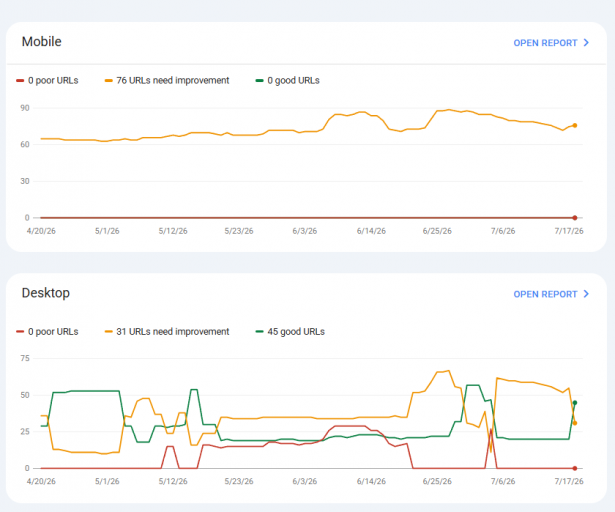615x512 pixels.
Task: Toggle Mobile 0 good URLs legend
Action: pyautogui.click(x=287, y=80)
